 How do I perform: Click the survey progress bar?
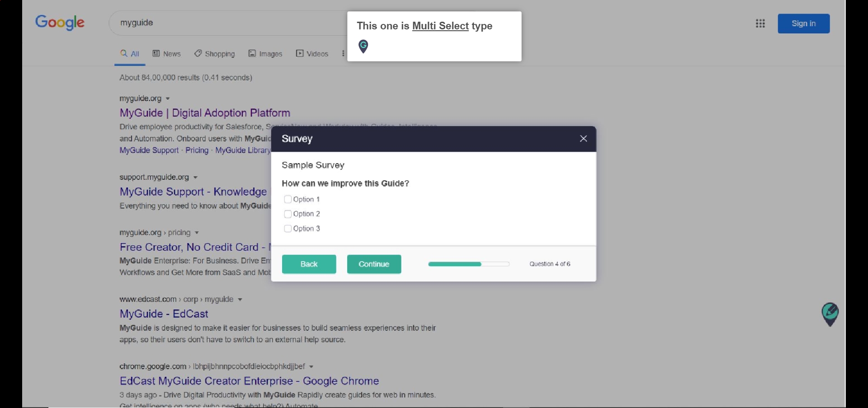[469, 264]
